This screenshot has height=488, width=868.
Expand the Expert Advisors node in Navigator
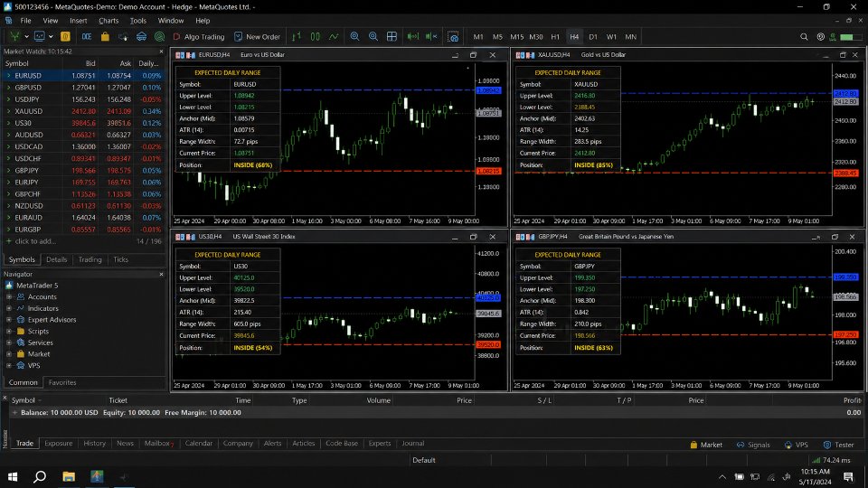coord(9,319)
